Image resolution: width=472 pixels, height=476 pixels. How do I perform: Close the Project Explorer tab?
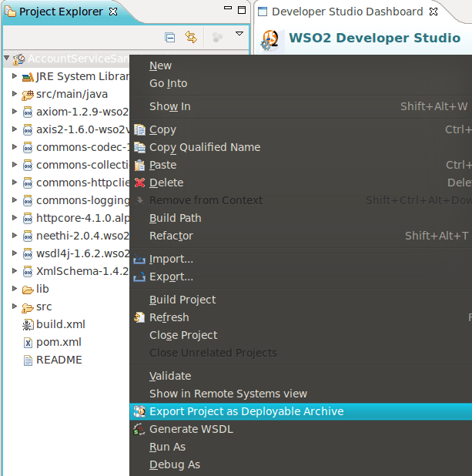[113, 12]
